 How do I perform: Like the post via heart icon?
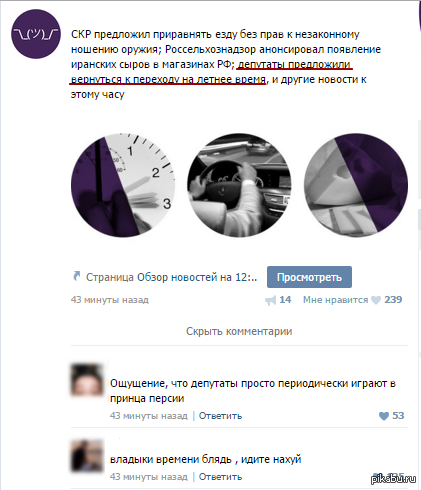[x=376, y=300]
